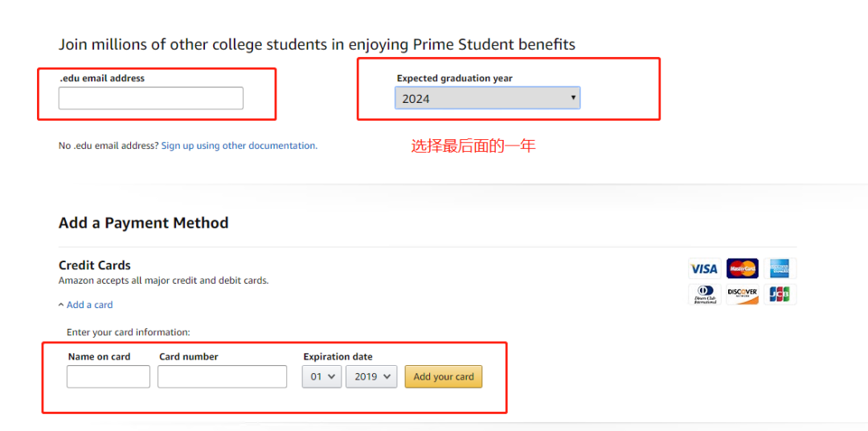Click the Credit Cards section heading
868x431 pixels.
pos(95,265)
